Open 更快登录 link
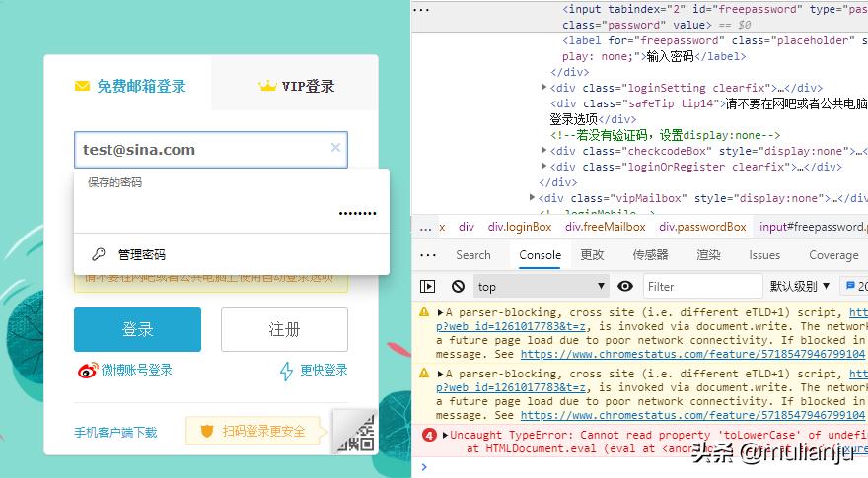This screenshot has height=478, width=868. click(324, 371)
